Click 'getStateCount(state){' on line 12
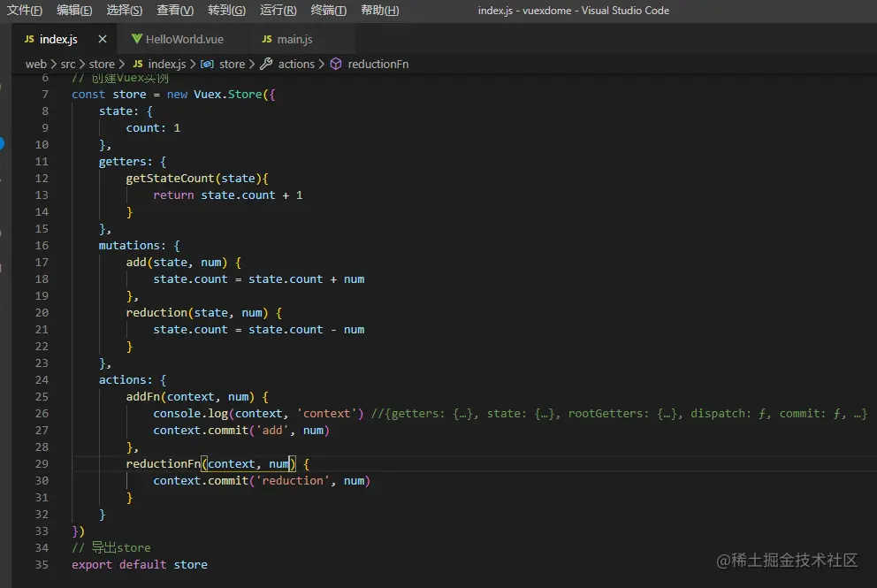This screenshot has height=588, width=877. coord(197,178)
